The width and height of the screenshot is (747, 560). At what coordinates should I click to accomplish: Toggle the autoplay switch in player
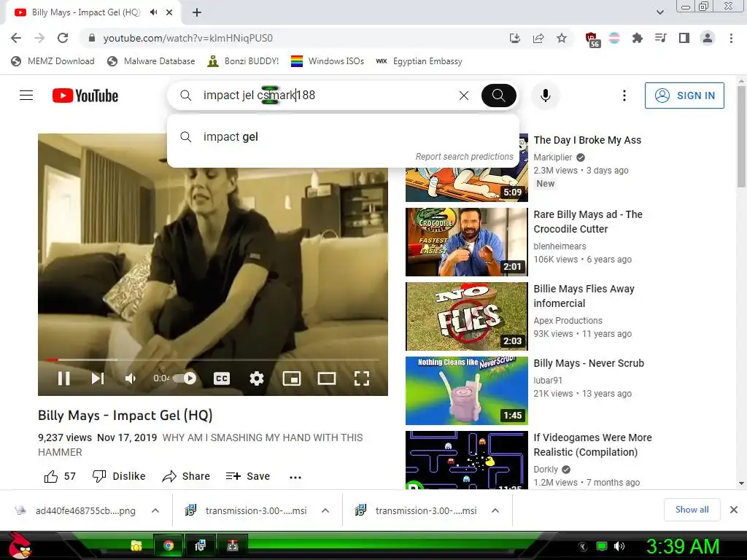185,378
